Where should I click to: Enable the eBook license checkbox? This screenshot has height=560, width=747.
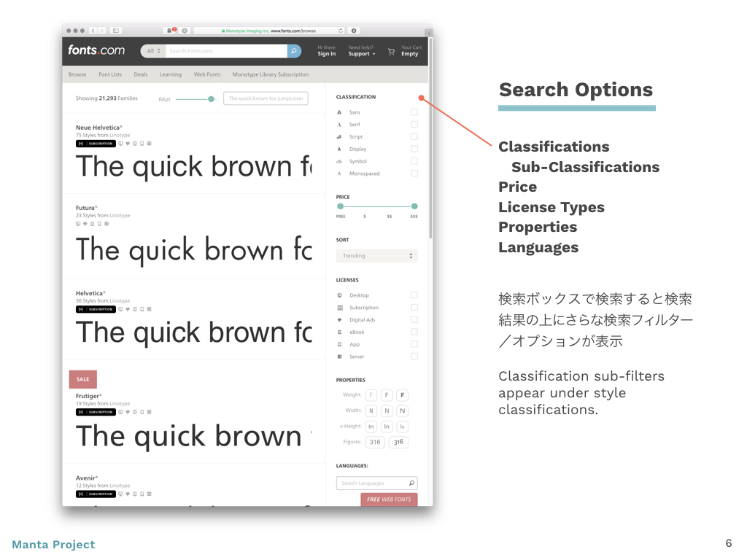(414, 332)
